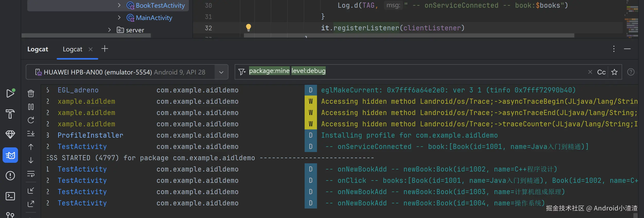This screenshot has width=644, height=218.
Task: Click the traceCounter warning message
Action: point(479,124)
